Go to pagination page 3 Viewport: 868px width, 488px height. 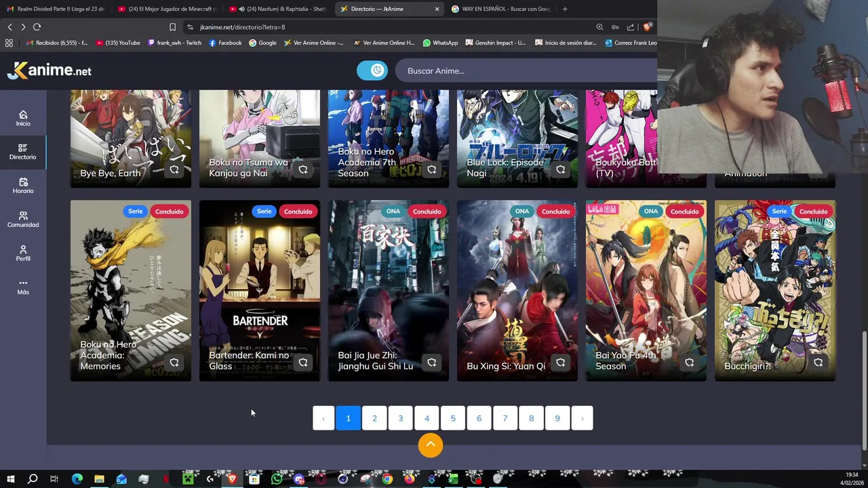point(400,418)
